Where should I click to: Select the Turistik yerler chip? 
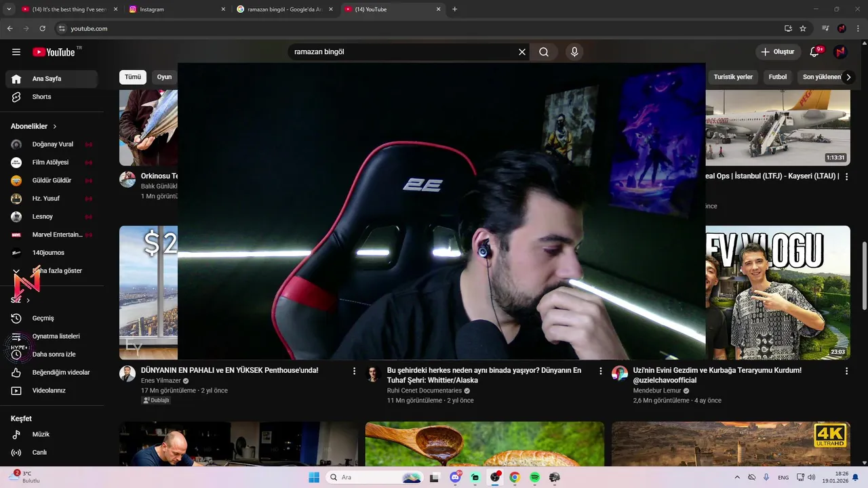(733, 77)
